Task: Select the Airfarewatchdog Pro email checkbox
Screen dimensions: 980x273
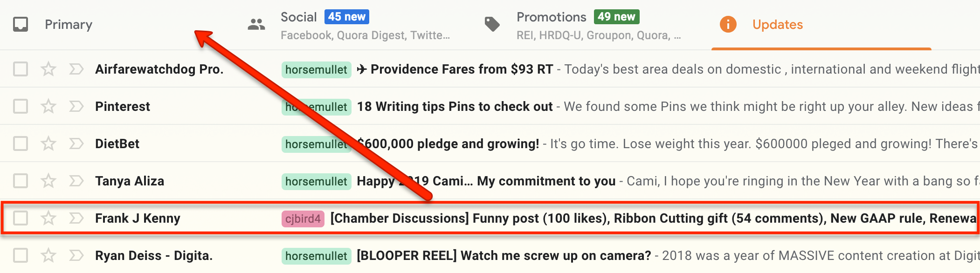Action: click(21, 69)
